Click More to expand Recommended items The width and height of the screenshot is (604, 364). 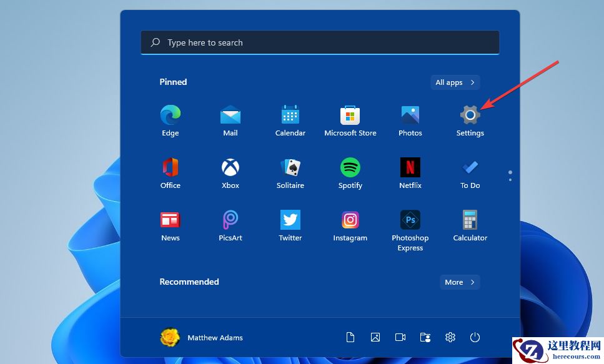pos(460,282)
